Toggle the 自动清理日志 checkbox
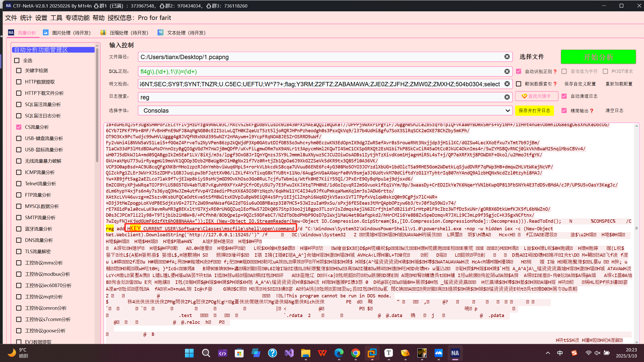Viewport: 644px width, 362px height. pyautogui.click(x=564, y=96)
